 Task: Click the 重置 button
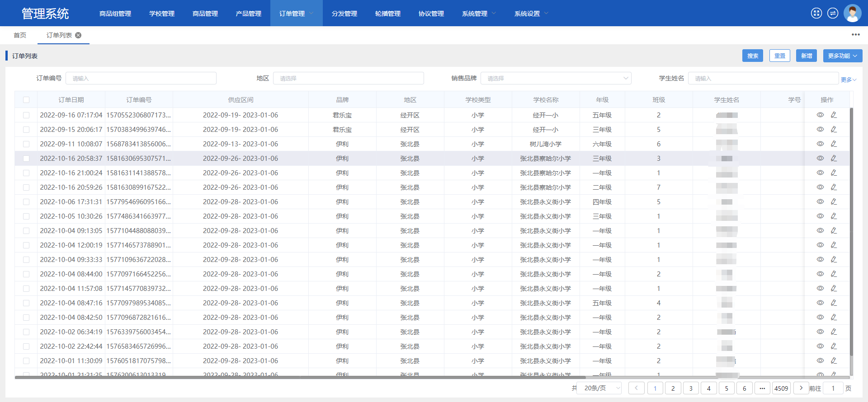tap(780, 56)
